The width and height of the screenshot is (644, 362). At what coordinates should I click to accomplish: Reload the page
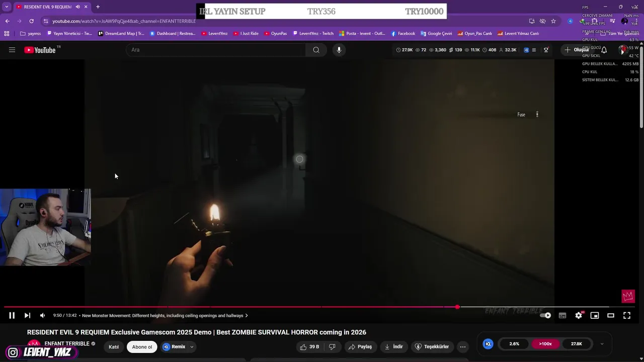coord(31,21)
